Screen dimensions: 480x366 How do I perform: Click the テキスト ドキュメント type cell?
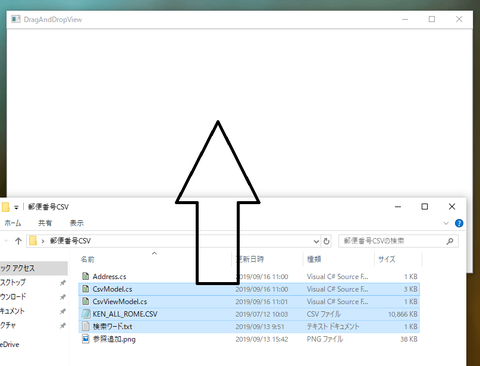coord(333,327)
